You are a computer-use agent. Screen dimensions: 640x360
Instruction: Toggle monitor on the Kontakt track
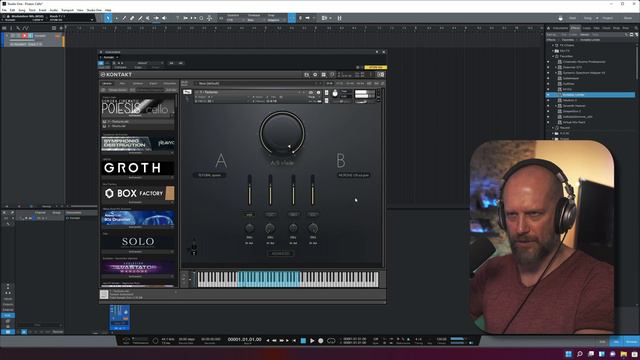click(x=30, y=36)
